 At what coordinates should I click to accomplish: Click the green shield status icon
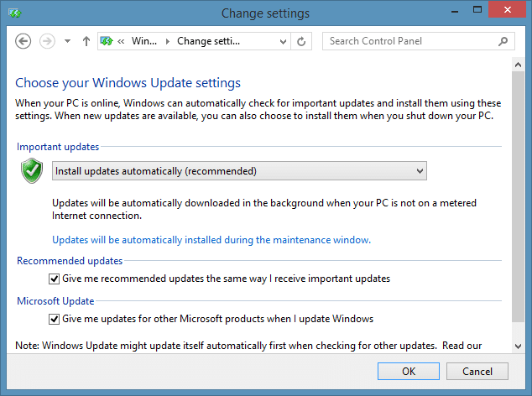(x=32, y=170)
